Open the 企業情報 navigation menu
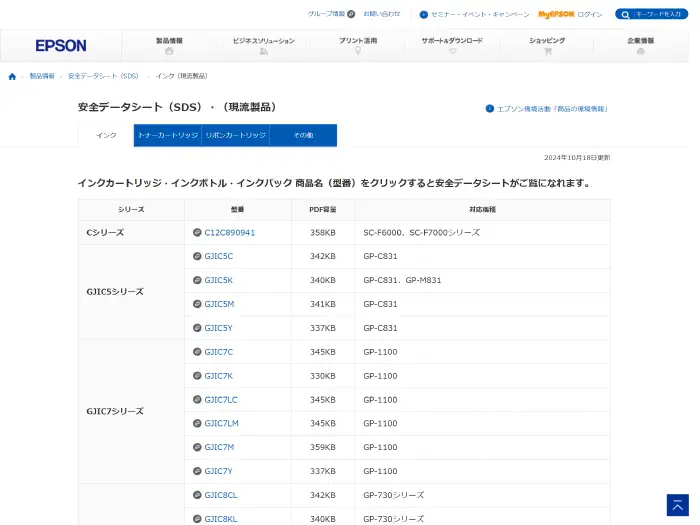This screenshot has height=525, width=700. (x=641, y=46)
